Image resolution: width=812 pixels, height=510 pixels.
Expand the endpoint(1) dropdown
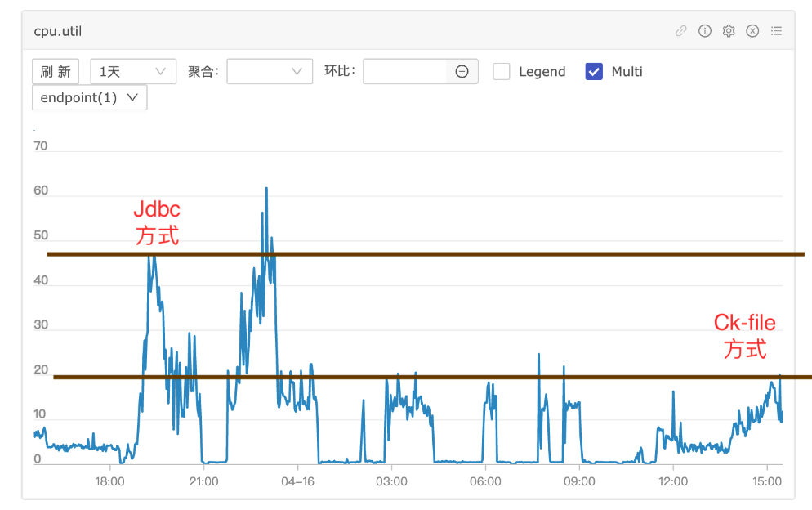pyautogui.click(x=90, y=97)
